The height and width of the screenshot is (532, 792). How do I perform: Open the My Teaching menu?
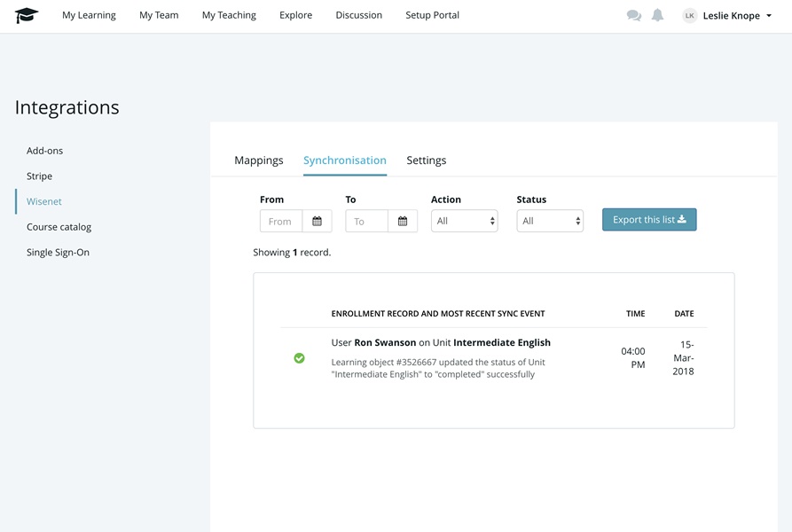coord(229,15)
